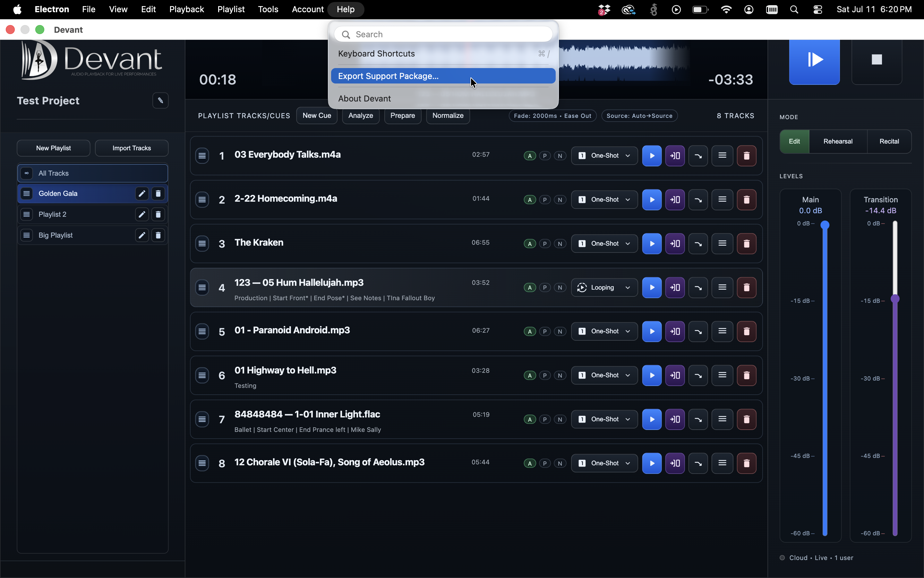Click the New Cue button
This screenshot has height=578, width=924.
(x=317, y=116)
